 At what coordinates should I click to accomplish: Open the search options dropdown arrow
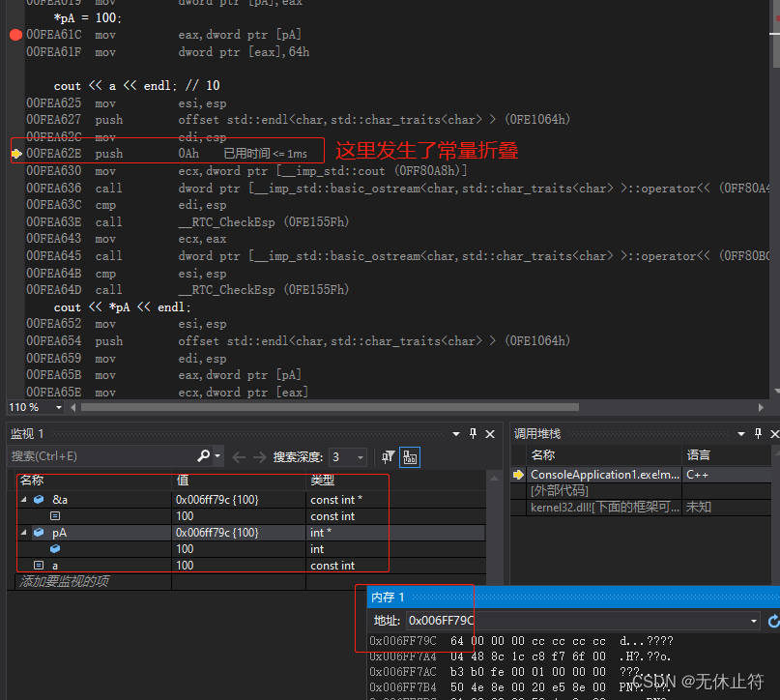(217, 455)
